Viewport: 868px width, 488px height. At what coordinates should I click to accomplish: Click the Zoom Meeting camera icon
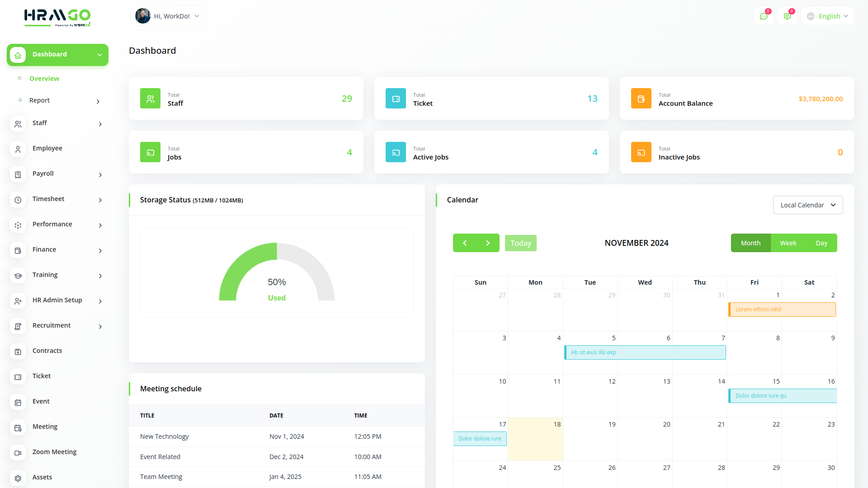pyautogui.click(x=18, y=453)
